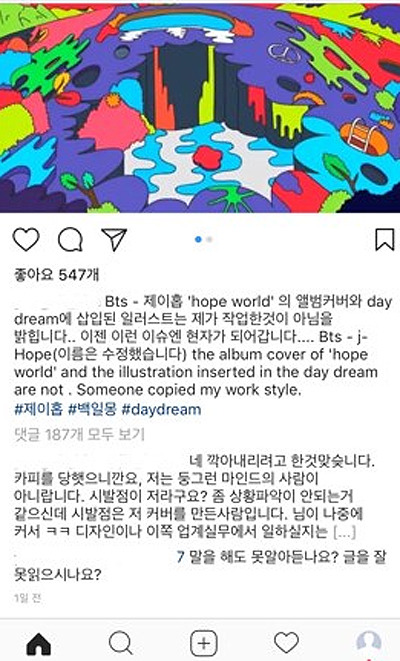View likes list 좋아요 547개
Viewport: 400px width, 661px height.
click(x=56, y=275)
